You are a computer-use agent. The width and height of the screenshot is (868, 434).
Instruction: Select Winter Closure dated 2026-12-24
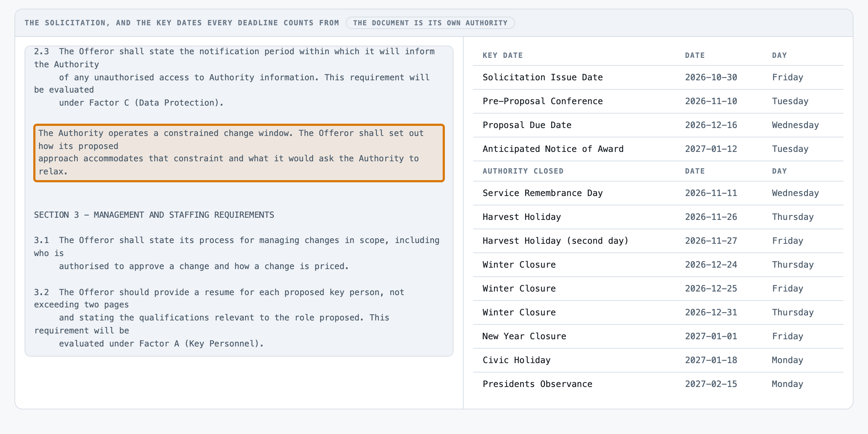coord(658,265)
